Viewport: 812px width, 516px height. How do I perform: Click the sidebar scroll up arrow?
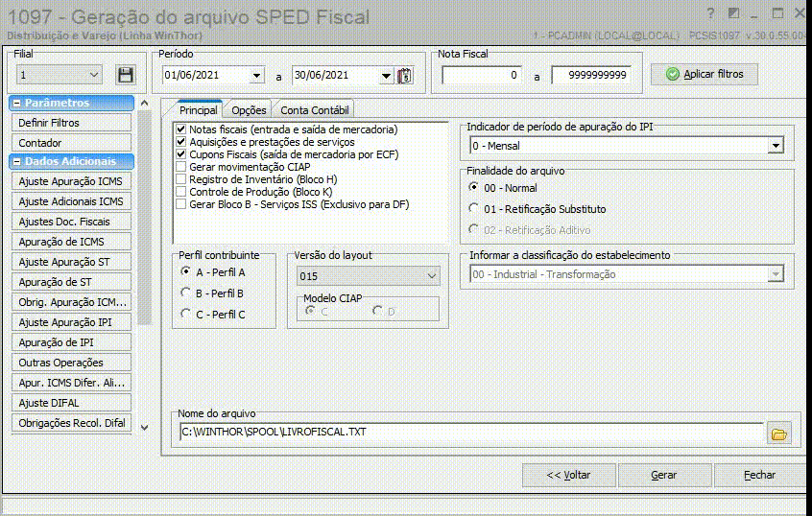point(145,103)
